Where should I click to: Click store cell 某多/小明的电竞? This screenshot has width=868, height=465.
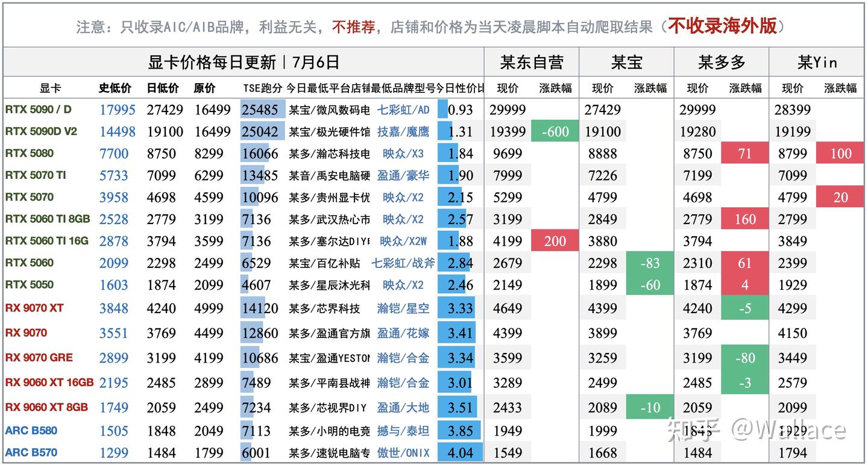[x=329, y=431]
